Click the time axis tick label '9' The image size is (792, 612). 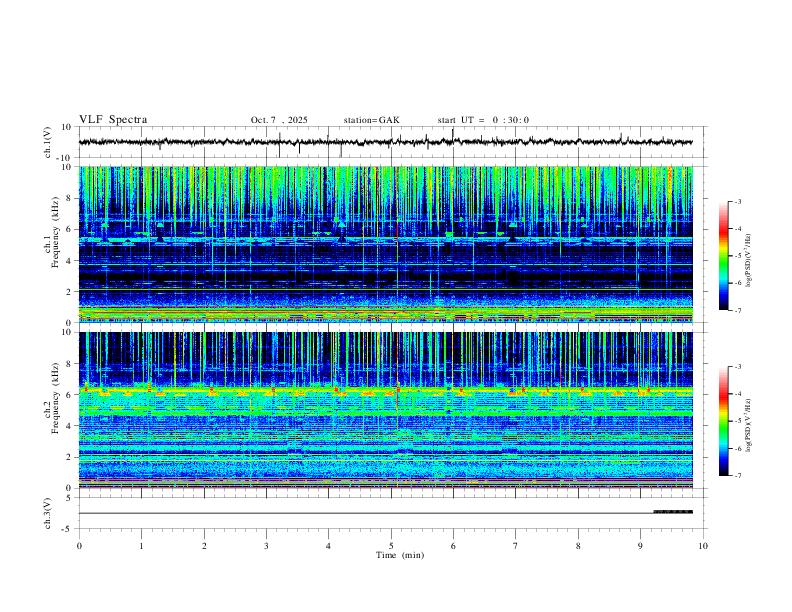click(640, 546)
